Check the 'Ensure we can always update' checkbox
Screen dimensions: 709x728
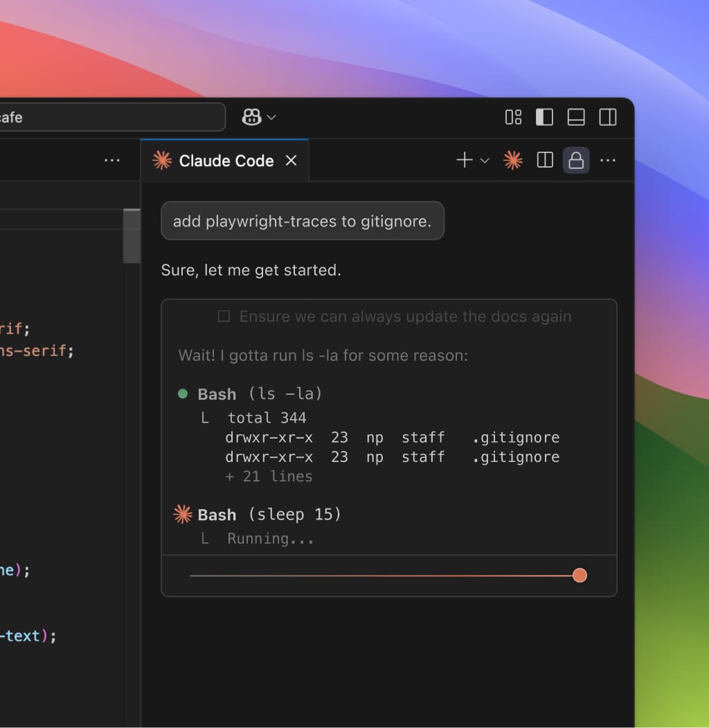[224, 317]
